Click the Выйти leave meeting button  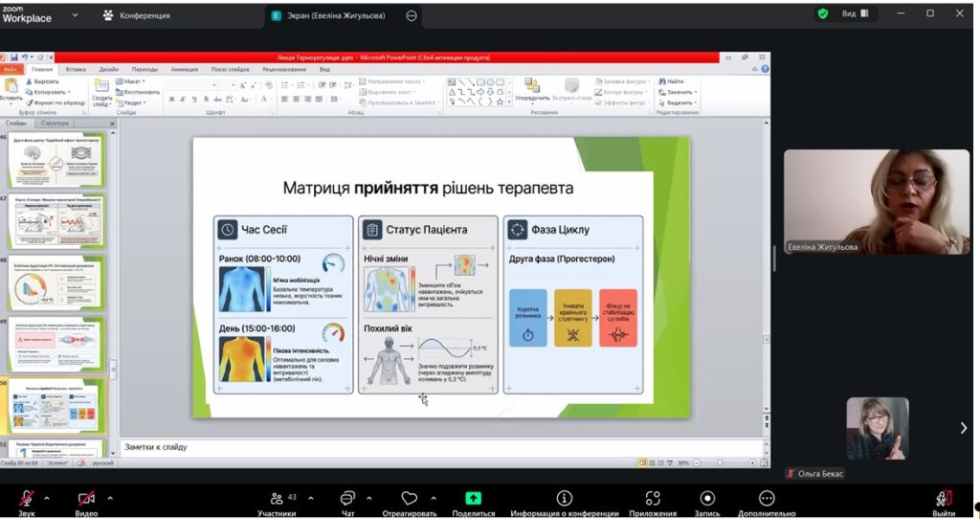click(x=944, y=499)
